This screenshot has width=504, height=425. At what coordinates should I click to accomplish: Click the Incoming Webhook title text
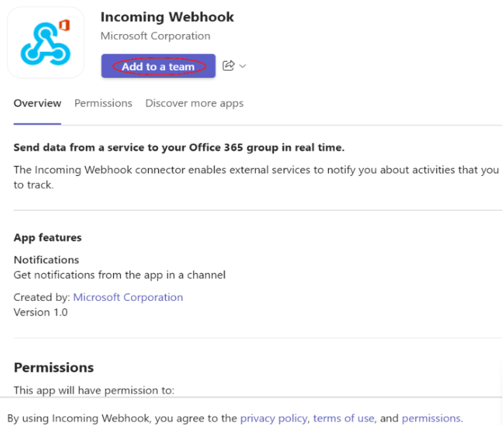pos(167,17)
